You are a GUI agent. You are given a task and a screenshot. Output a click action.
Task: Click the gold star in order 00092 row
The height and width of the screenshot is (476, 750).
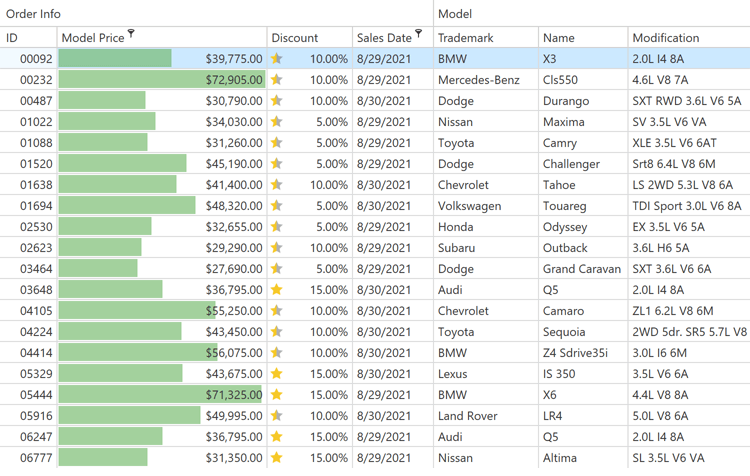tap(277, 59)
